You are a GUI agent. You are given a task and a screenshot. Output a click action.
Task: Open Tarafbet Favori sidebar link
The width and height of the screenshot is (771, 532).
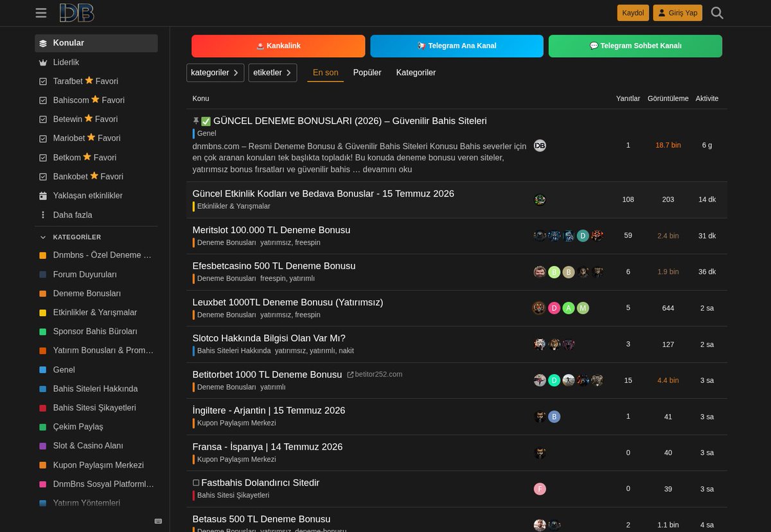click(x=96, y=81)
